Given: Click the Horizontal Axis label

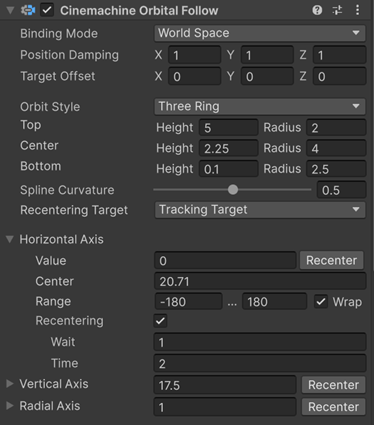Looking at the screenshot, I should (x=61, y=239).
